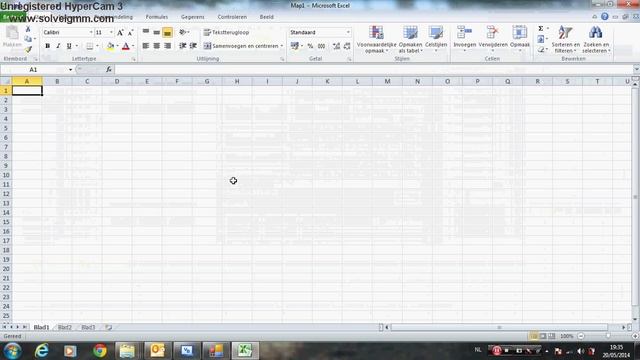Apply the thousands separator (000) icon

pos(321,46)
